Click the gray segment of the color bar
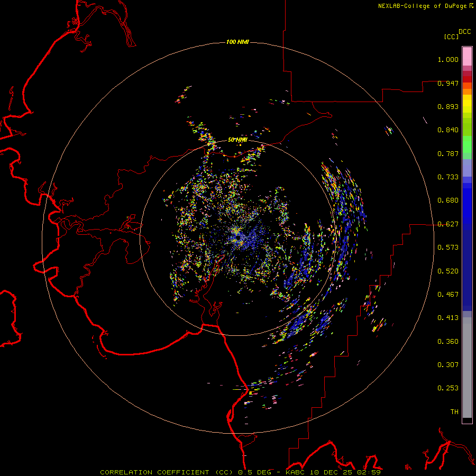Viewport: 476px width, 476px height. (x=467, y=368)
